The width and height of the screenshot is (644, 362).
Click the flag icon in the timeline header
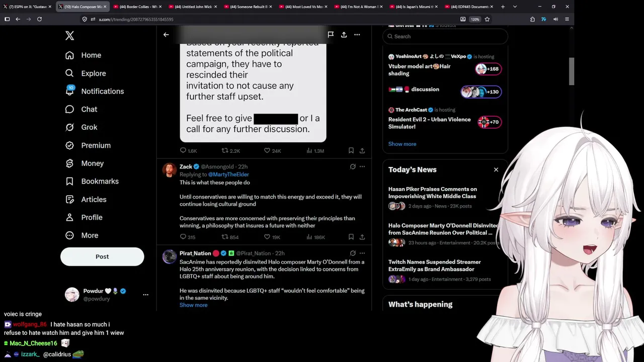click(x=331, y=35)
